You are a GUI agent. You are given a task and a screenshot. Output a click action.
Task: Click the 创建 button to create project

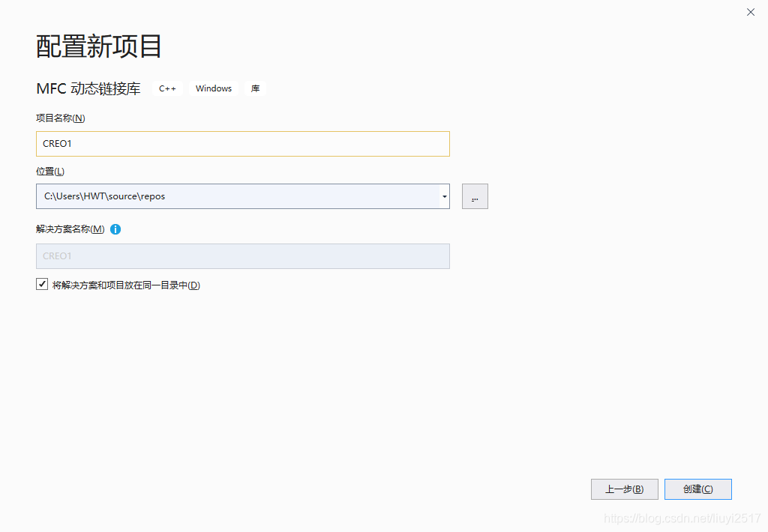[x=697, y=489]
